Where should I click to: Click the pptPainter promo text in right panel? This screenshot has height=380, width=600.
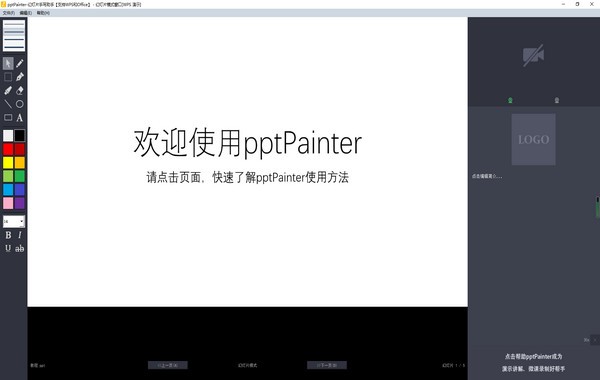point(533,362)
